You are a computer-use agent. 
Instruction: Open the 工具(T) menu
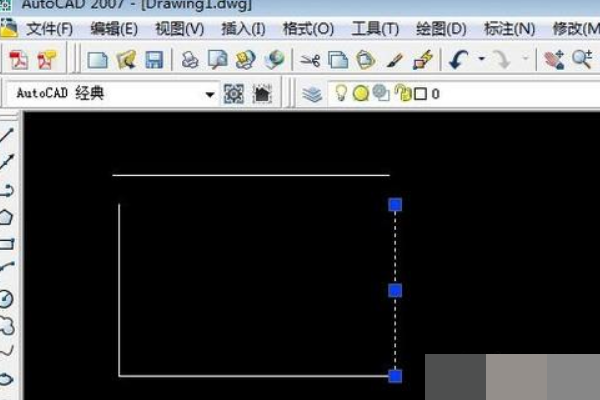pos(375,29)
